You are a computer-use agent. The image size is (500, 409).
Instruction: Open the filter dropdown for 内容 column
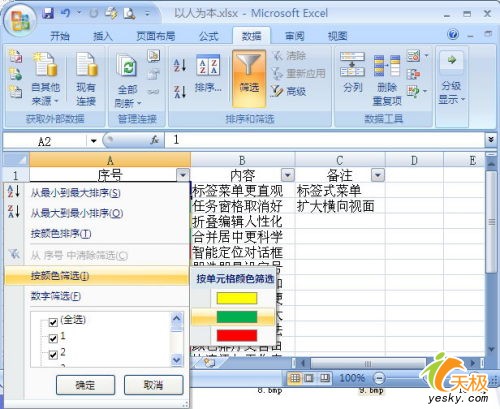[288, 175]
